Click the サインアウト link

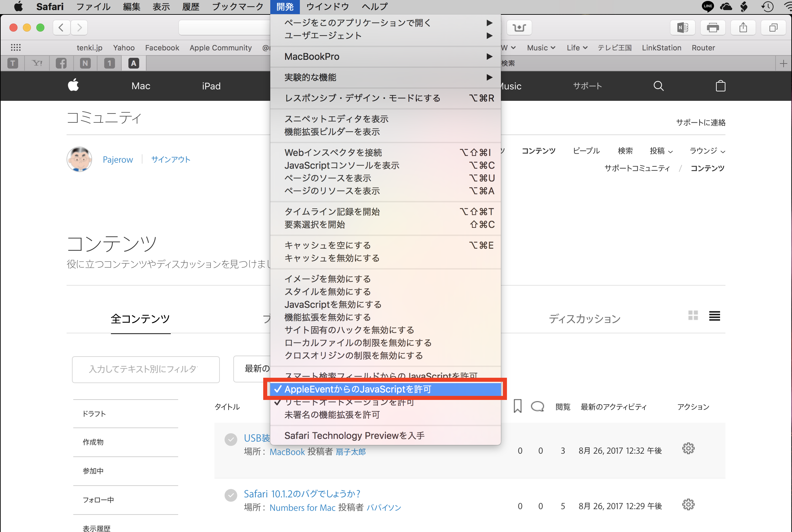tap(170, 159)
